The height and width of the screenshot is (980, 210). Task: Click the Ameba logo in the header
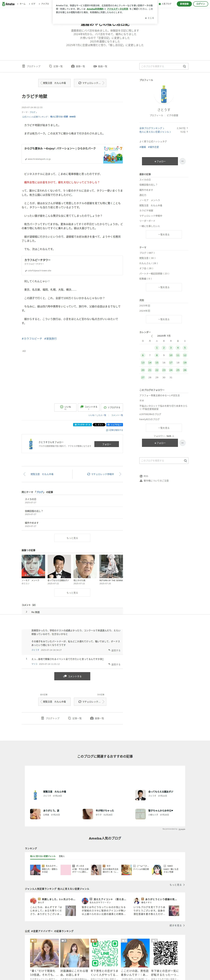point(8,4)
